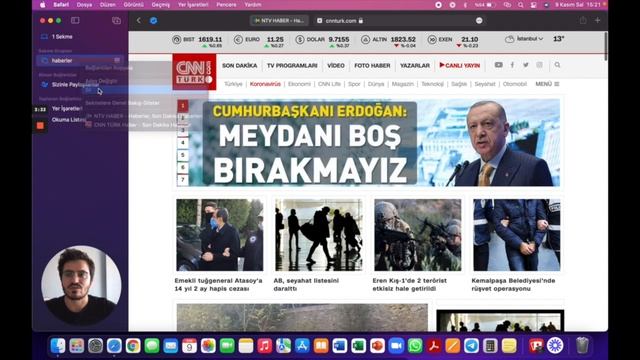Open the Eren Kış-1 terörist news thumbnail

[x=418, y=235]
